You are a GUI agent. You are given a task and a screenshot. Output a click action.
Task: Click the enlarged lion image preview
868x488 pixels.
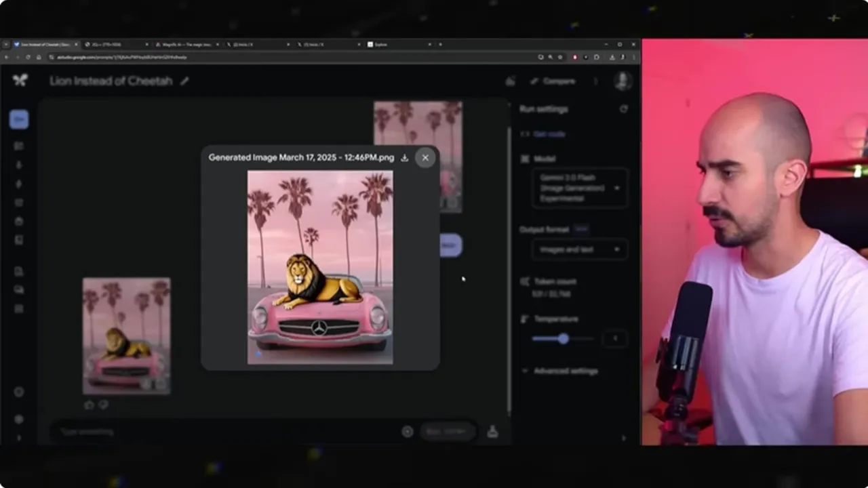(x=320, y=267)
